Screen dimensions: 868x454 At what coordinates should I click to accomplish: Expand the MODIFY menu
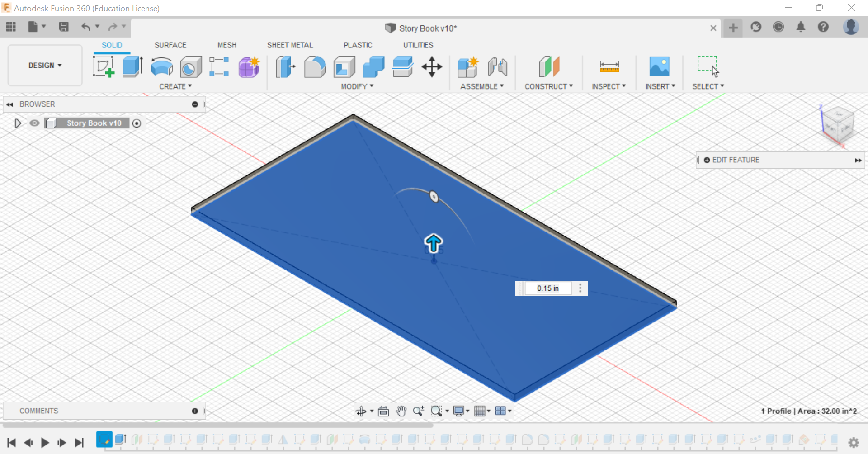click(x=357, y=86)
